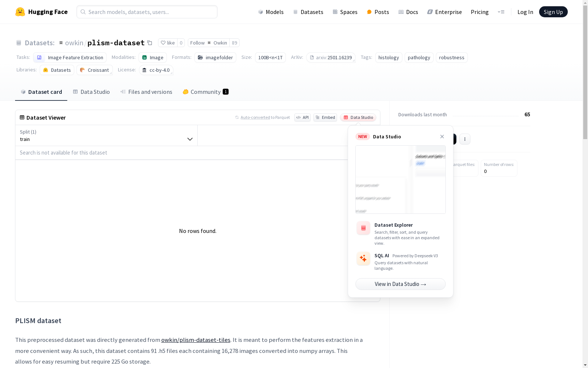The image size is (588, 368).
Task: Open the cc-by-4.0 license tag
Action: pos(156,70)
